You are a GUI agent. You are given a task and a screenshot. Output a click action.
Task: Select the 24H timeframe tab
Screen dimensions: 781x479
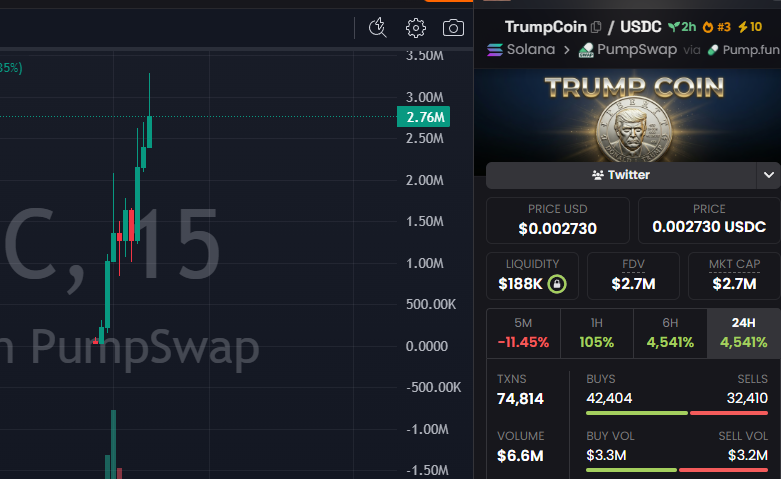tap(744, 334)
